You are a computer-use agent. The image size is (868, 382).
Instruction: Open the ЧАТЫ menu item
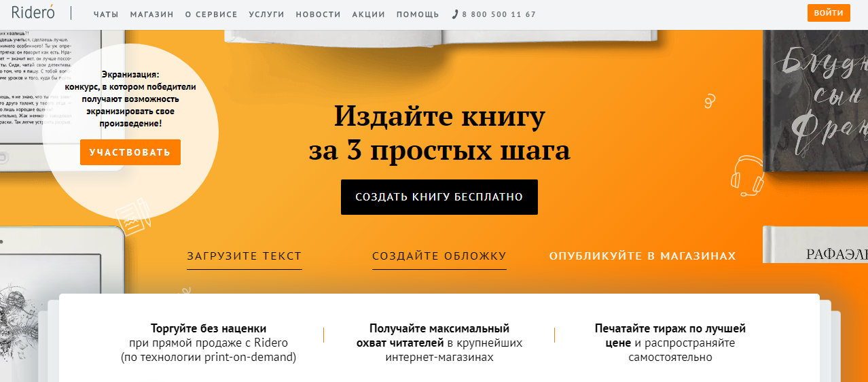[105, 14]
